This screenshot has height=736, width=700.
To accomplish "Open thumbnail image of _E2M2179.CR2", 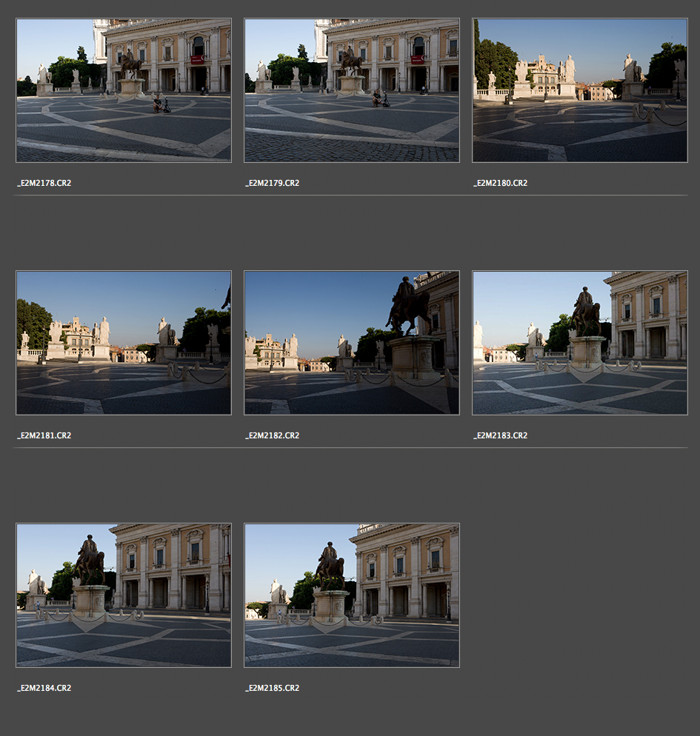I will tap(352, 90).
